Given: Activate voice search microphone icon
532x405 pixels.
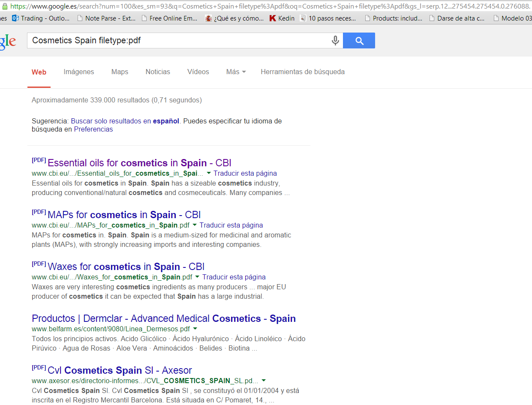Looking at the screenshot, I should [x=335, y=41].
